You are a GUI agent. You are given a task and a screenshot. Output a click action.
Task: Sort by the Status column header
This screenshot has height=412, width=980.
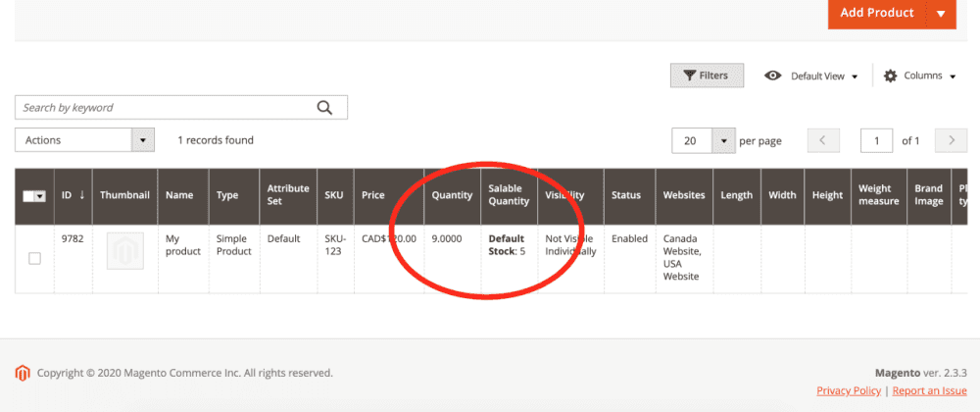point(629,195)
